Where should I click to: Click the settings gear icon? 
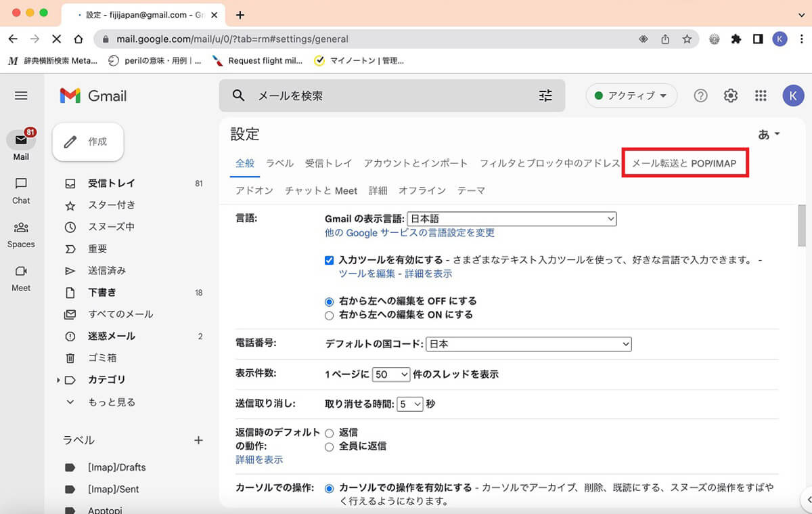(x=731, y=95)
